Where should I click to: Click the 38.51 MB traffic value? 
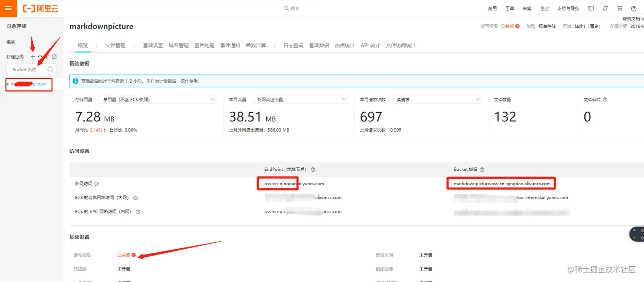(253, 117)
